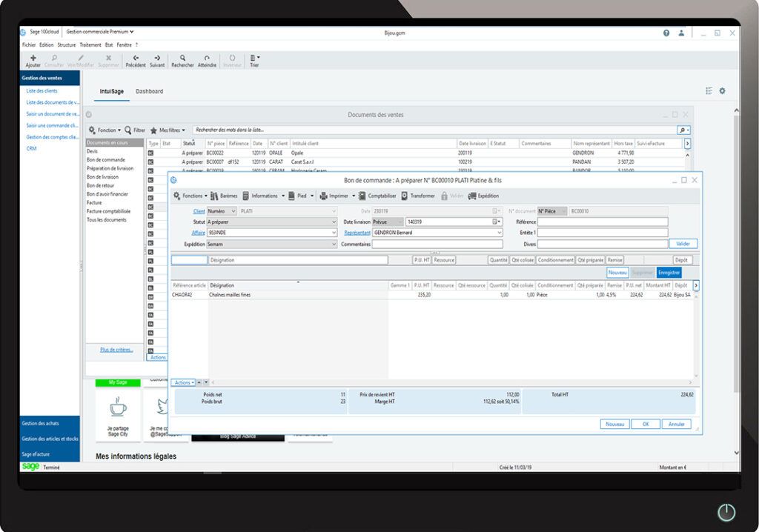This screenshot has width=759, height=532.
Task: Click the Rechercher magnifier icon
Action: tap(182, 58)
